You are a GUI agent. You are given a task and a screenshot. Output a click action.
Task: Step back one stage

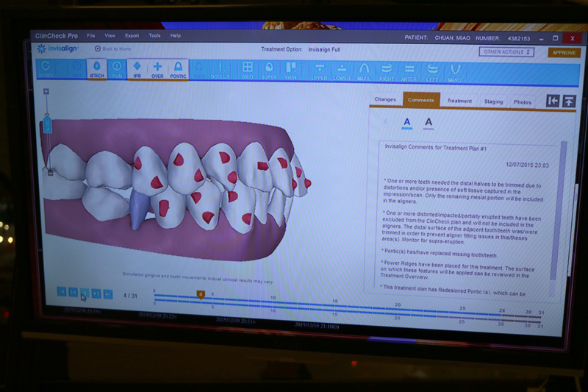(73, 292)
